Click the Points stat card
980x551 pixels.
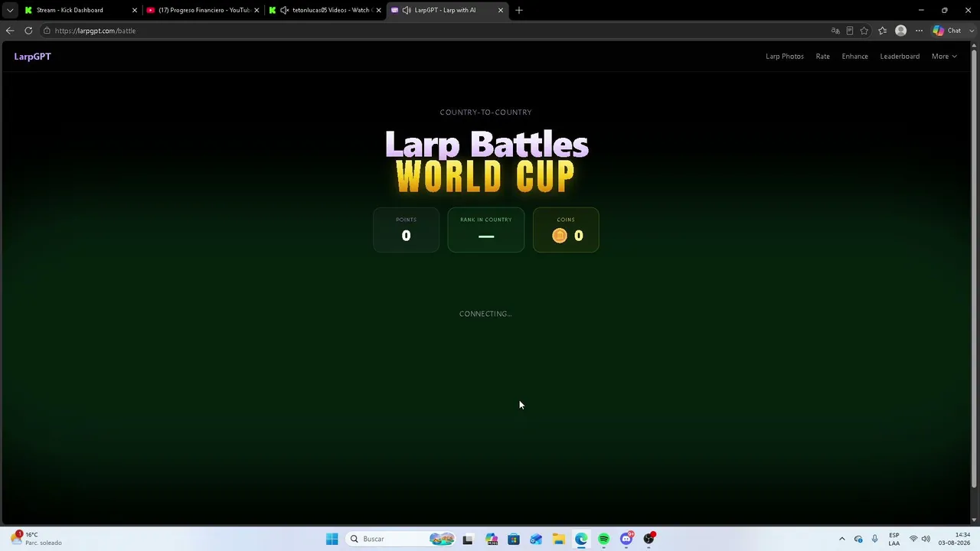pos(406,230)
